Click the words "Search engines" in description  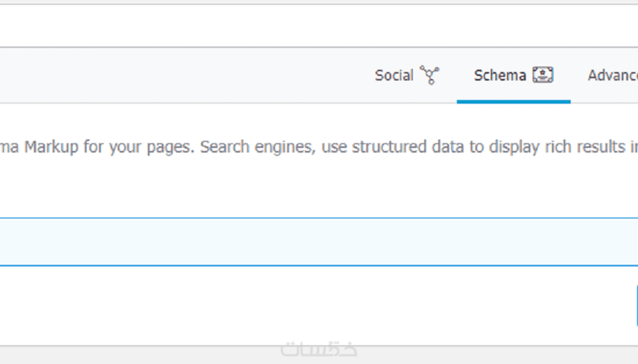[x=256, y=147]
